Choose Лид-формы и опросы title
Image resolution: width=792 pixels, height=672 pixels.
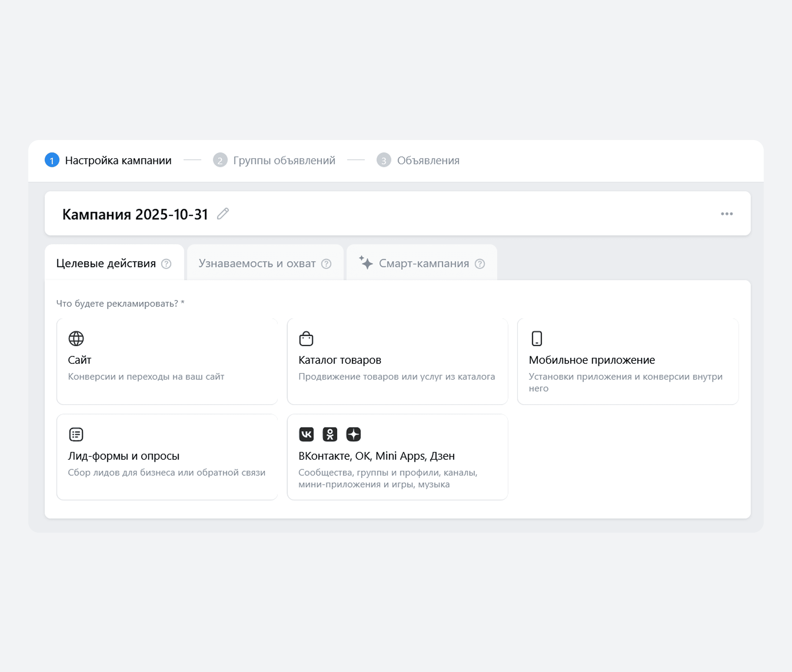(x=123, y=456)
